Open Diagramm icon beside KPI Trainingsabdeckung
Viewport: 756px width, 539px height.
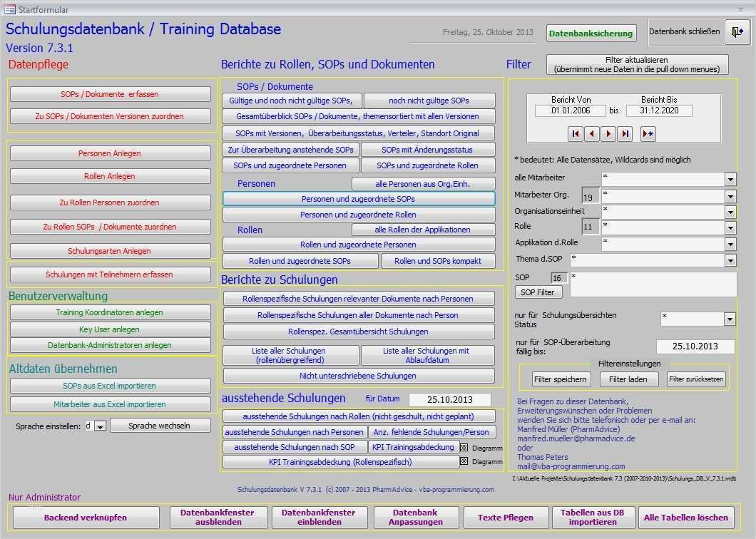click(x=464, y=448)
